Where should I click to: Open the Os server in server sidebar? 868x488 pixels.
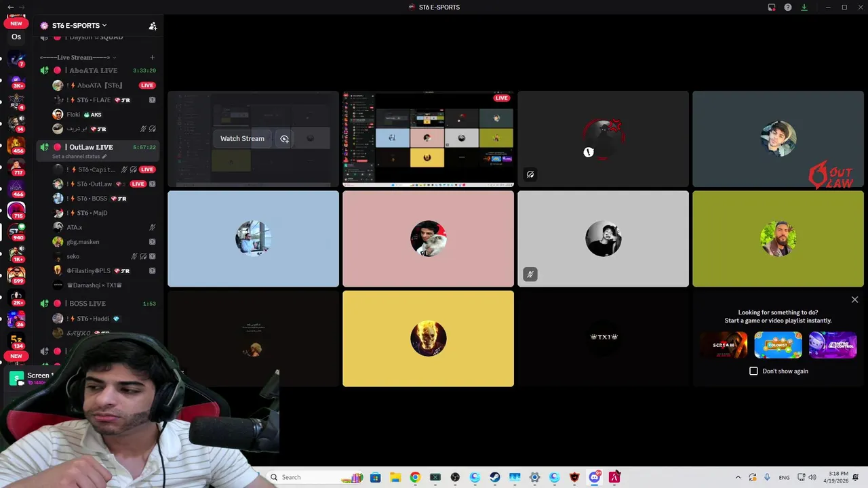pyautogui.click(x=16, y=37)
